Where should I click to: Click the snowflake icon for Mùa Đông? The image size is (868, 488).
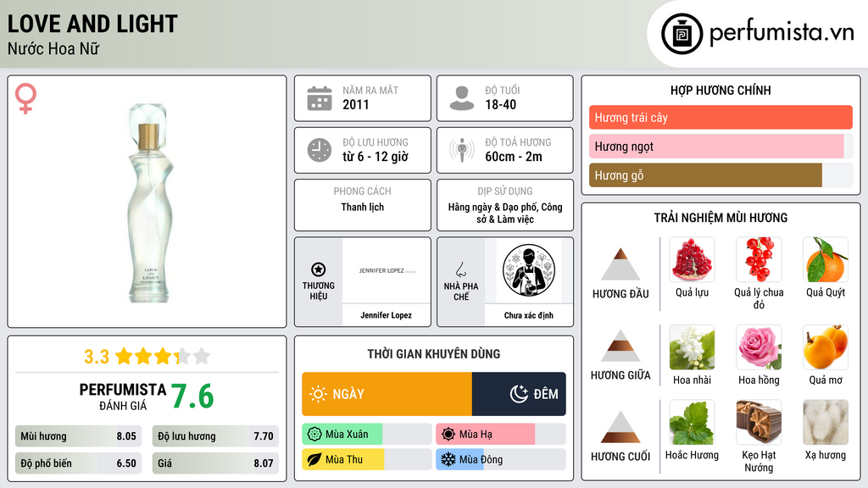(448, 460)
